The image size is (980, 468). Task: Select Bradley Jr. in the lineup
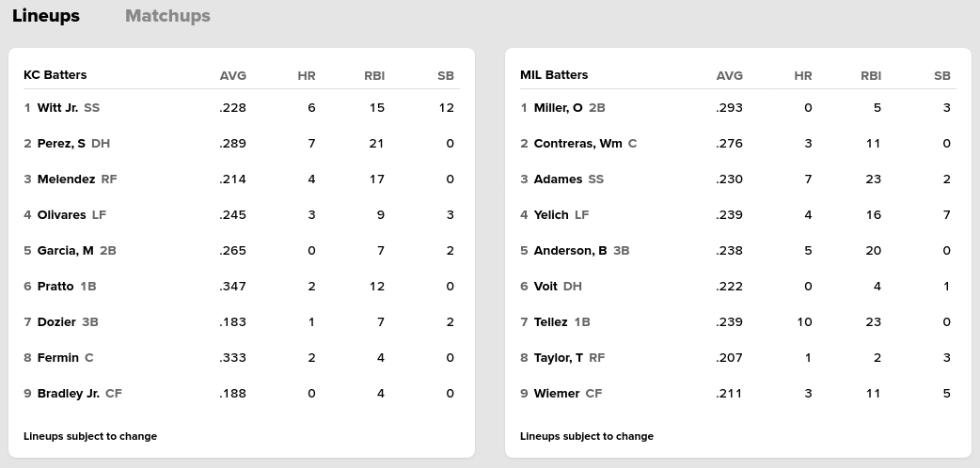pos(68,394)
